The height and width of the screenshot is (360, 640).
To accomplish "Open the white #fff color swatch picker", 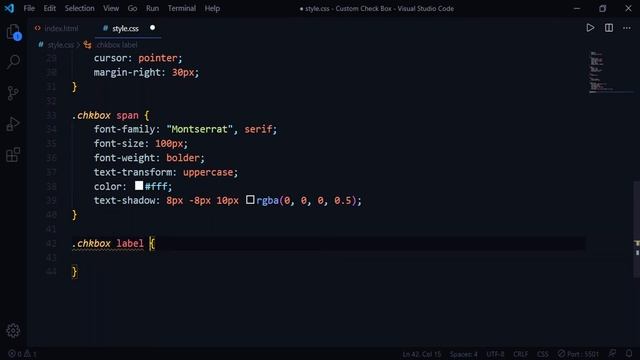I will (x=139, y=186).
